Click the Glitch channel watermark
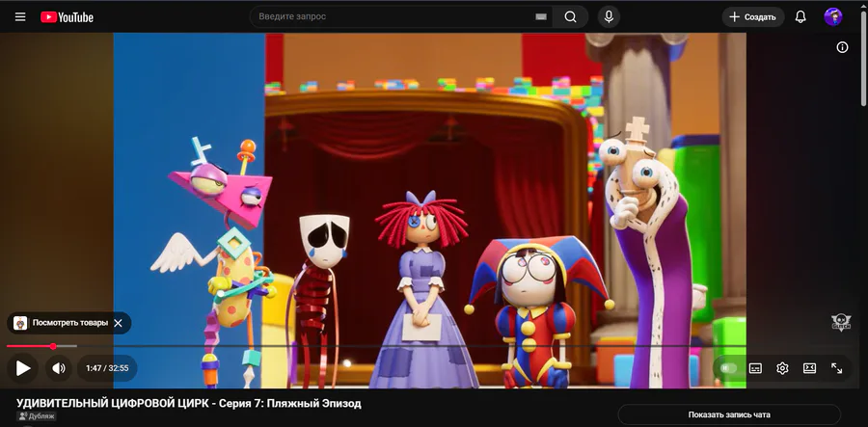Viewport: 868px width, 427px height. point(841,323)
